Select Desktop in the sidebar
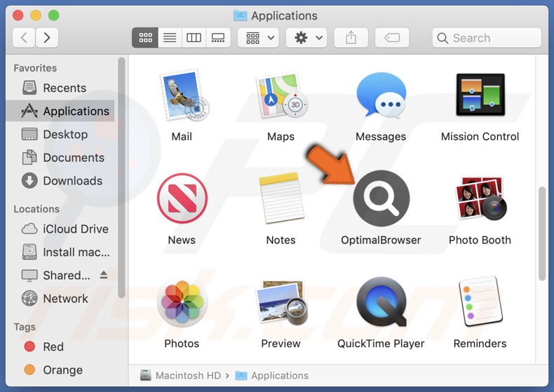 tap(60, 134)
